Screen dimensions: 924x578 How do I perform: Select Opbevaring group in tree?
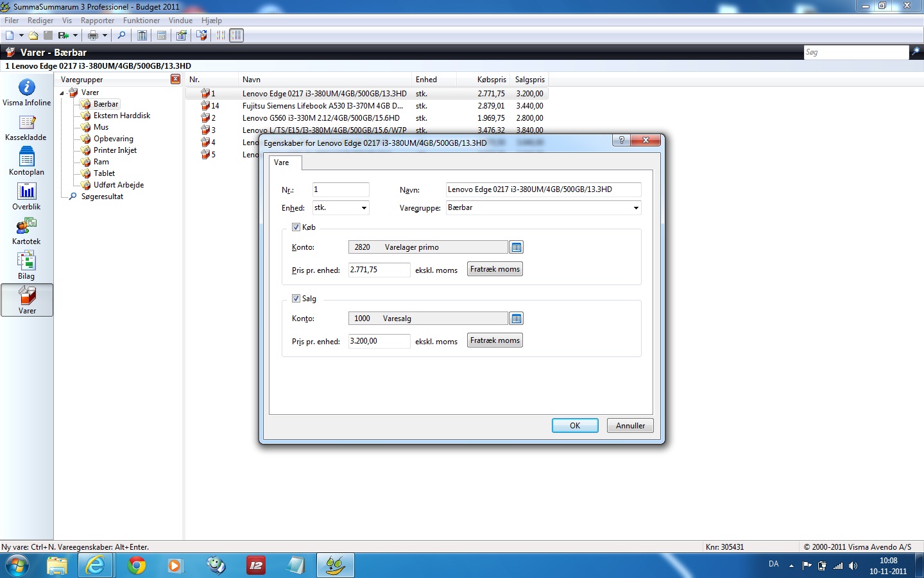(x=114, y=139)
